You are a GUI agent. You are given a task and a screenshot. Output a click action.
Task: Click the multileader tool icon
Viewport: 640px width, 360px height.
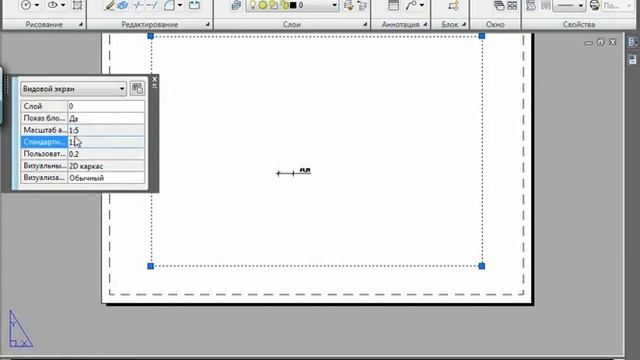pos(411,5)
